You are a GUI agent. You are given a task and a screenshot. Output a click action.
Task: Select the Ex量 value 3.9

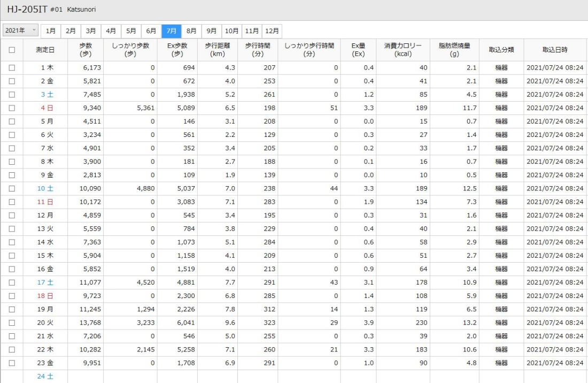(x=369, y=323)
